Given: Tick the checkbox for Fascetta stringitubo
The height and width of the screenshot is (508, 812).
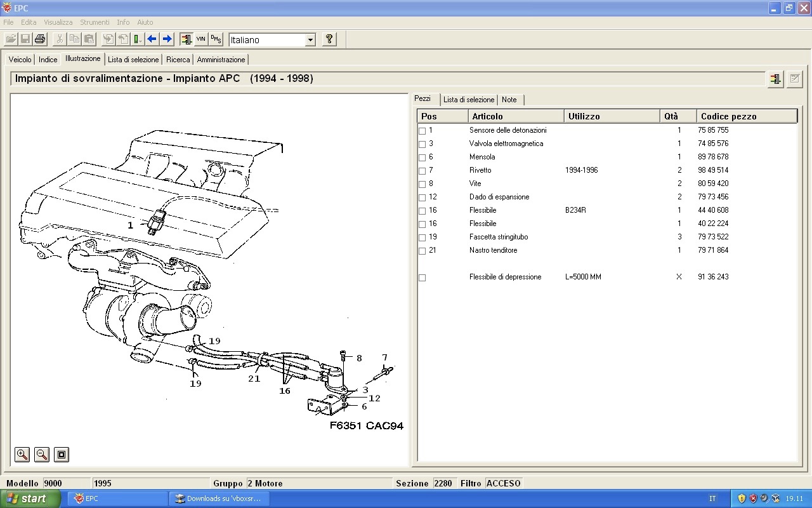Looking at the screenshot, I should 422,237.
